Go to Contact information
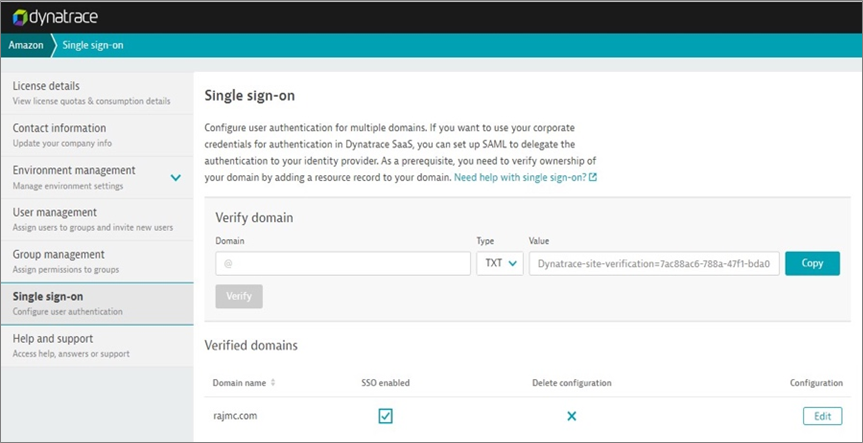 (97, 135)
